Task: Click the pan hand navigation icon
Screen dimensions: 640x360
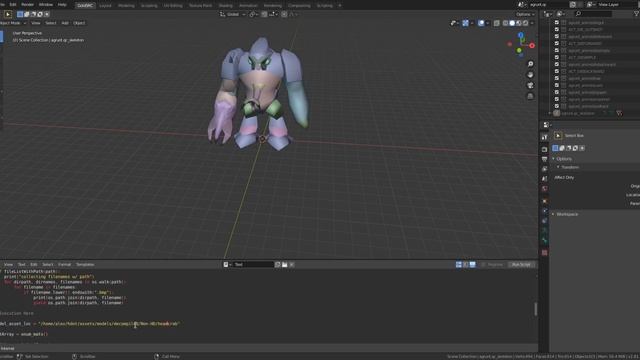Action: (530, 75)
